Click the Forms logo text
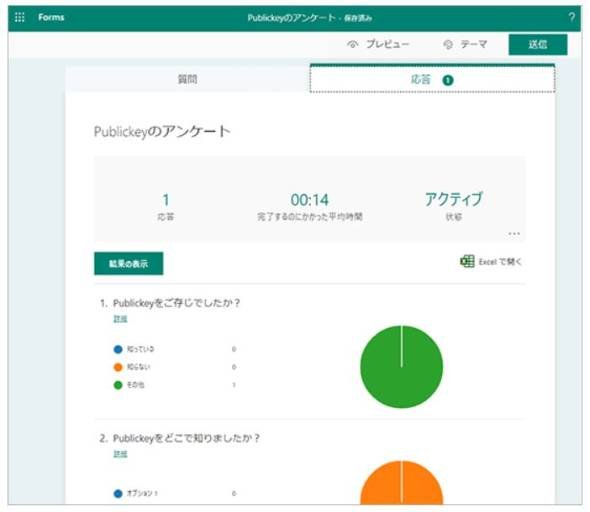This screenshot has height=512, width=590. [51, 17]
